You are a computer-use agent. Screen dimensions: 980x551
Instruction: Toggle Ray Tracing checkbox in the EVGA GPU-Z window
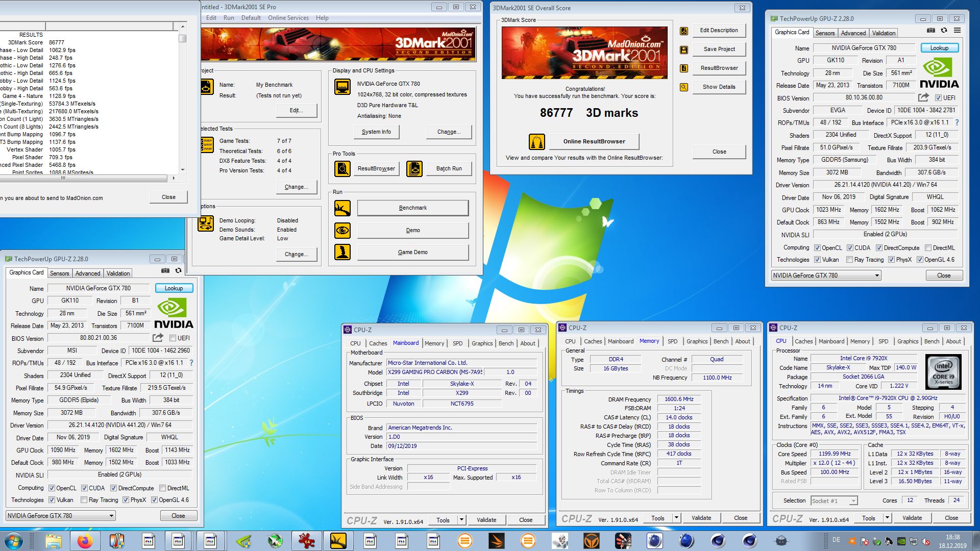point(849,260)
